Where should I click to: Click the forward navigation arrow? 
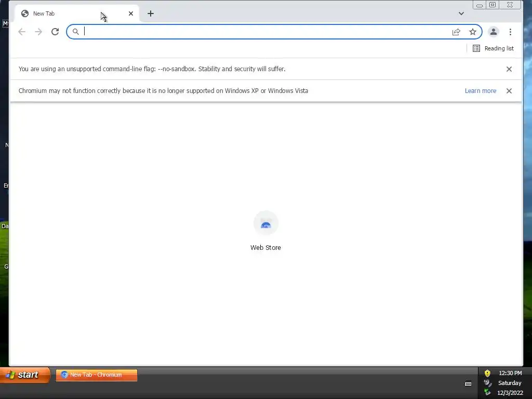(38, 32)
